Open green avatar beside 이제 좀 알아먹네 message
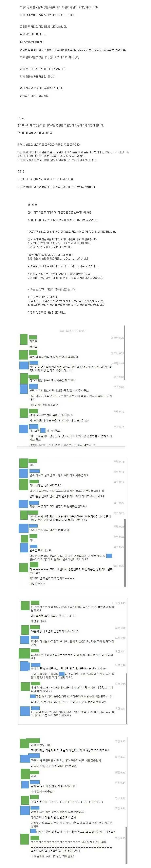The height and width of the screenshot is (868, 151). tap(24, 743)
